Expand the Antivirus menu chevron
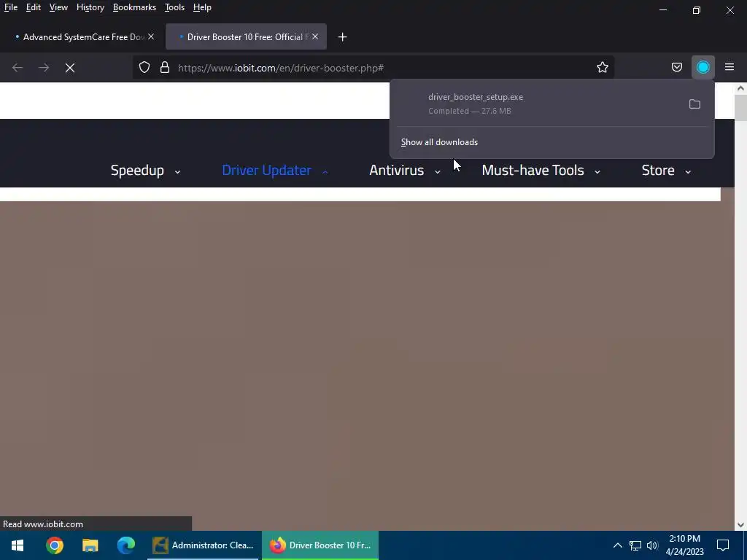 pyautogui.click(x=438, y=172)
